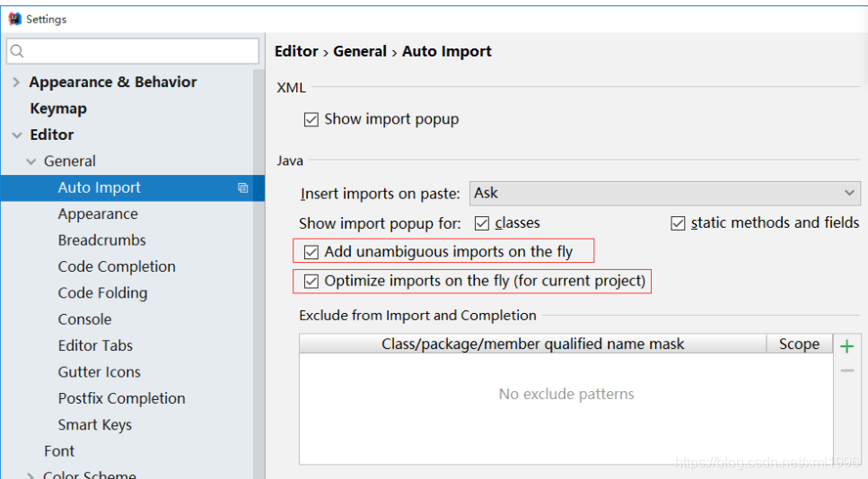
Task: Click Editor in the breadcrumb path
Action: [x=296, y=51]
